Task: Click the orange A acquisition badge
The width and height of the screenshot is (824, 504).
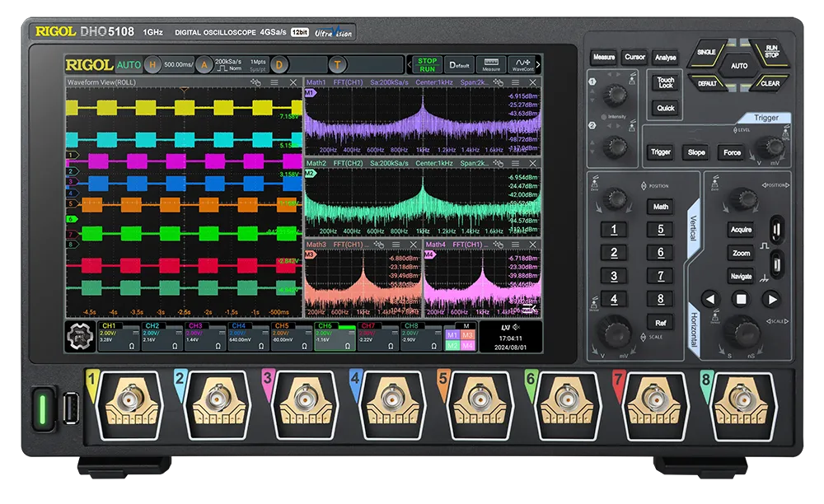Action: 204,65
